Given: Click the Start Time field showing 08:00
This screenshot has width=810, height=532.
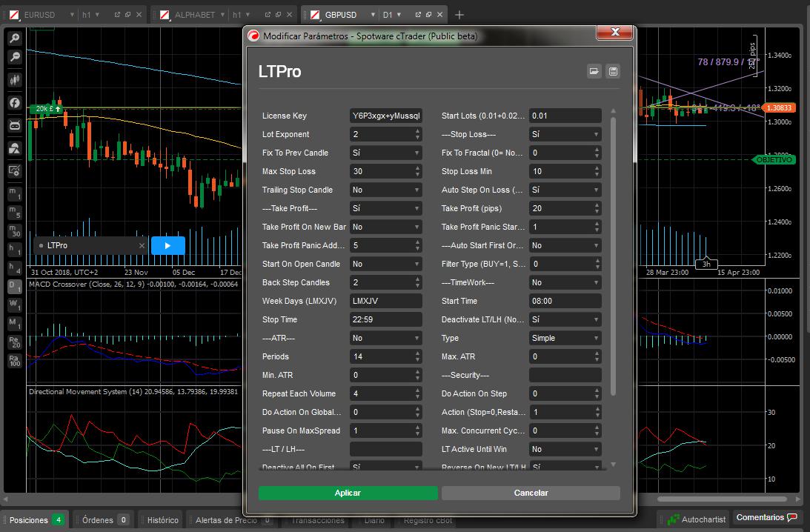Looking at the screenshot, I should (565, 301).
